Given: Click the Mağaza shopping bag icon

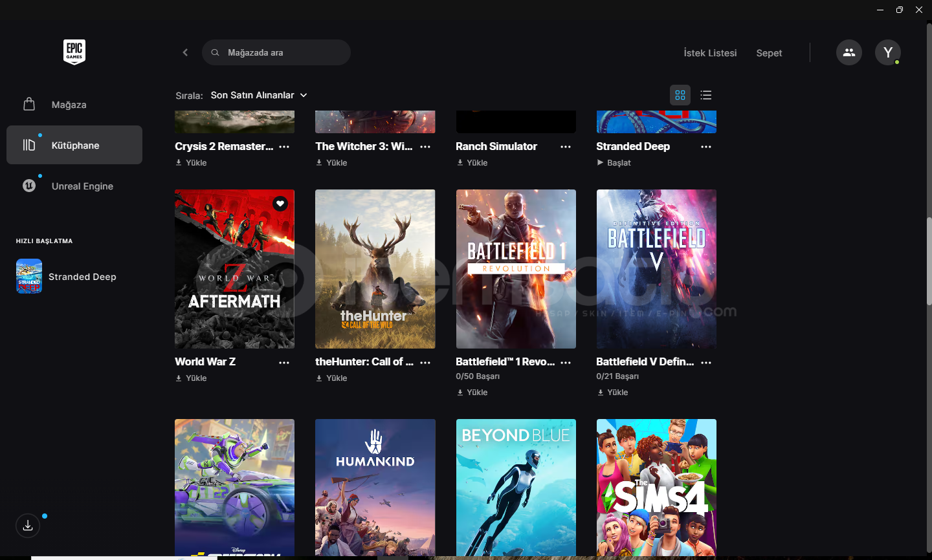Looking at the screenshot, I should click(x=29, y=104).
